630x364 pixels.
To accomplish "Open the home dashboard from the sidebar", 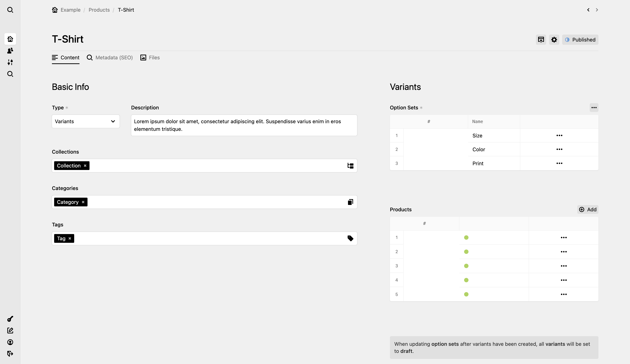I will tap(10, 39).
